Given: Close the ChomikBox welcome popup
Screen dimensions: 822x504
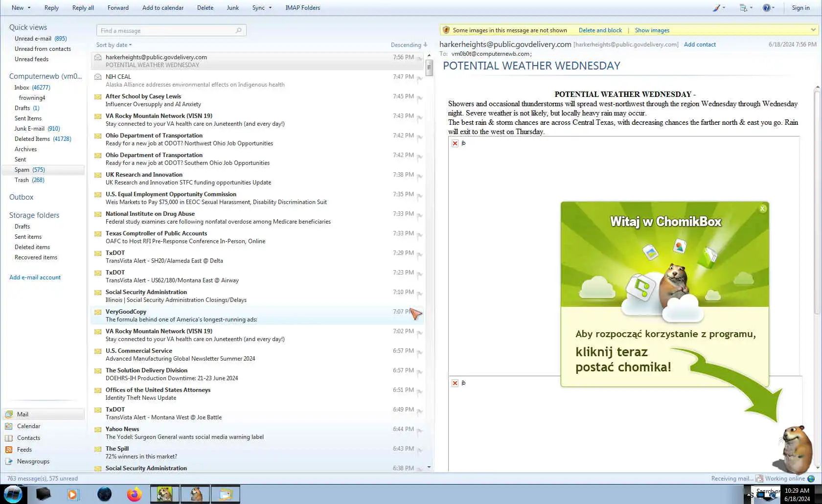Looking at the screenshot, I should tap(762, 208).
